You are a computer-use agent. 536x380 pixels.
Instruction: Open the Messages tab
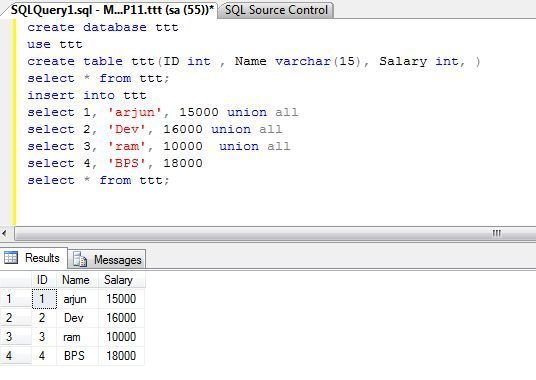(x=107, y=260)
